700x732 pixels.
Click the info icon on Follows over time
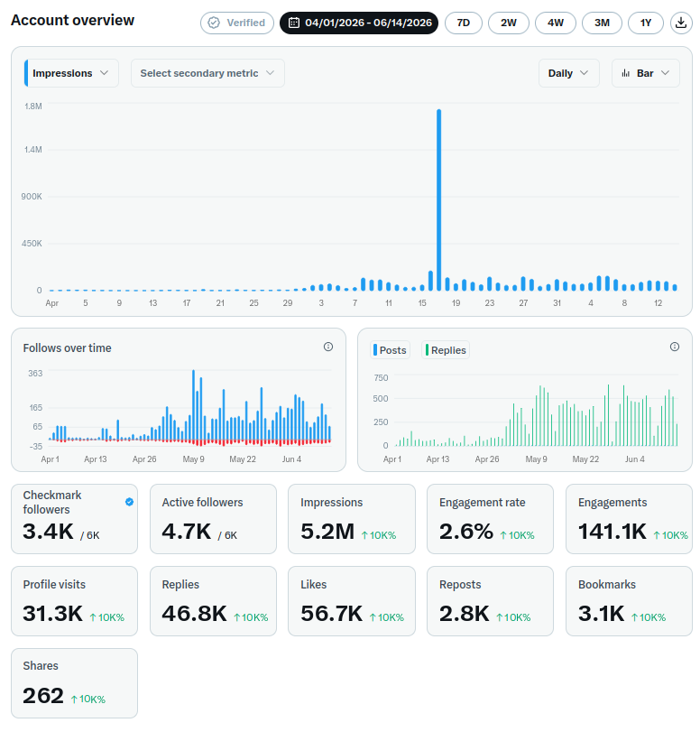[x=328, y=347]
